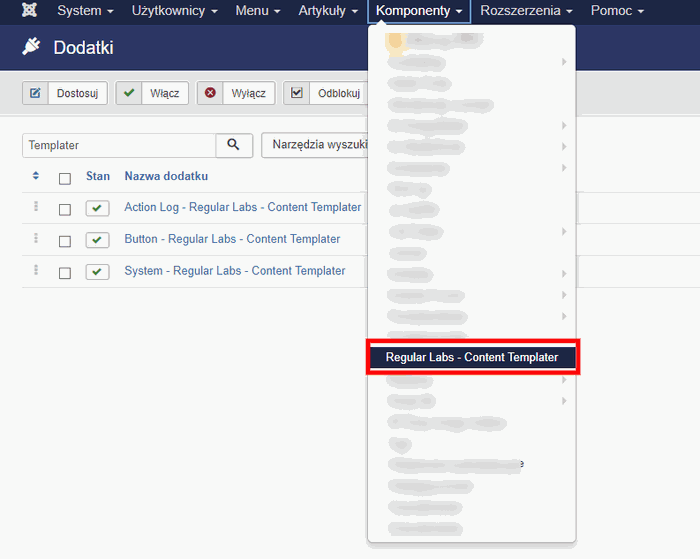This screenshot has width=700, height=559.
Task: Click drag handle of Action Log row
Action: pyautogui.click(x=36, y=206)
